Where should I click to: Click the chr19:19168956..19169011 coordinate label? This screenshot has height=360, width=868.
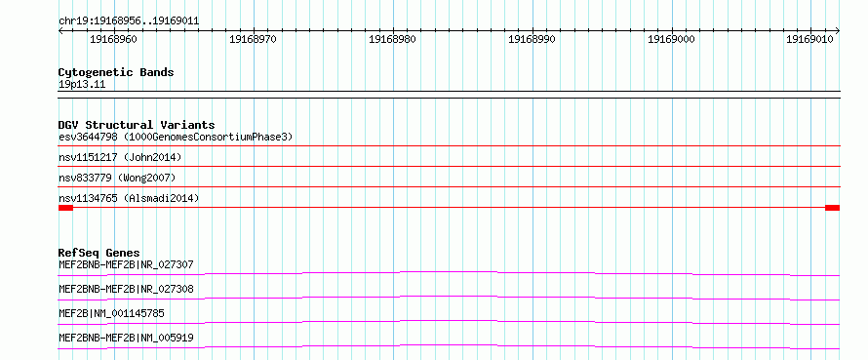[x=129, y=21]
